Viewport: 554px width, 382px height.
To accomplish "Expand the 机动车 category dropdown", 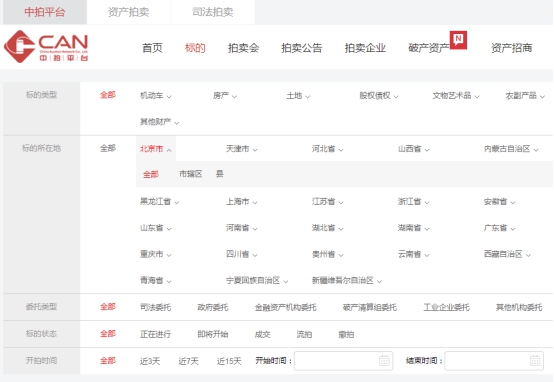I will (x=156, y=96).
